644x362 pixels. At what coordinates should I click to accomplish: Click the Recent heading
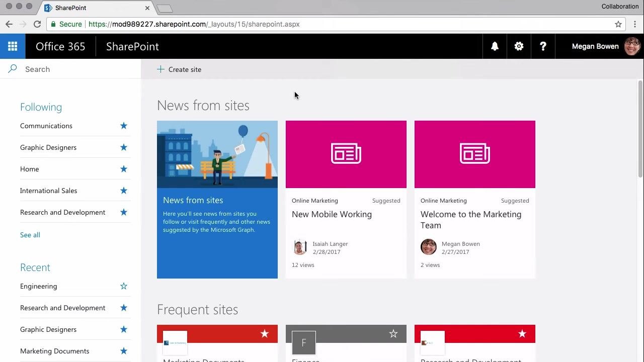tap(35, 267)
